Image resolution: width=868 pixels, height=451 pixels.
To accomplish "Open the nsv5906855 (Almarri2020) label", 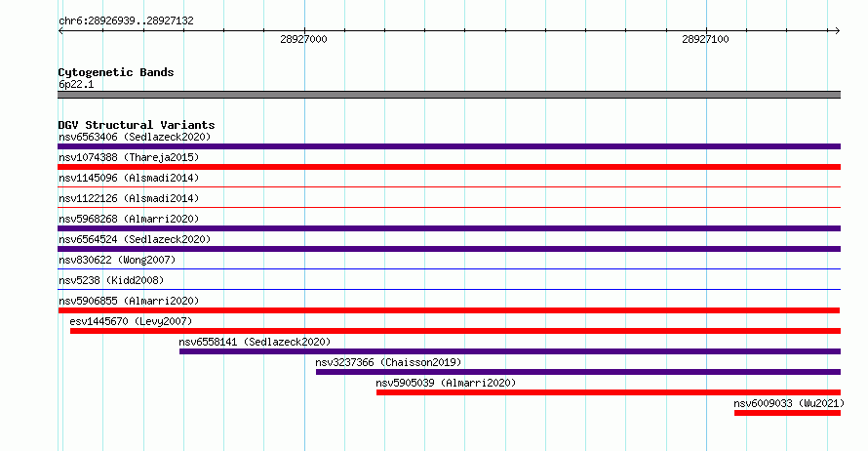I will 129,301.
